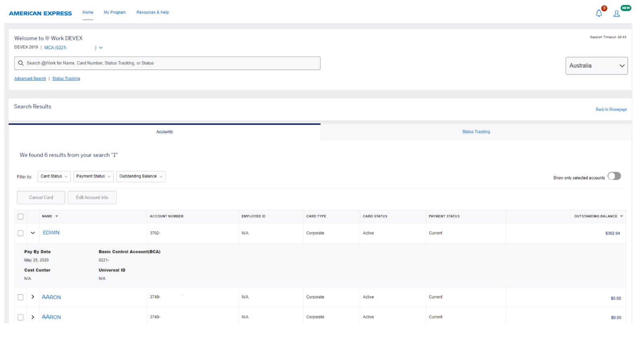Click the Advanced Search link
This screenshot has height=337, width=644.
coord(30,79)
